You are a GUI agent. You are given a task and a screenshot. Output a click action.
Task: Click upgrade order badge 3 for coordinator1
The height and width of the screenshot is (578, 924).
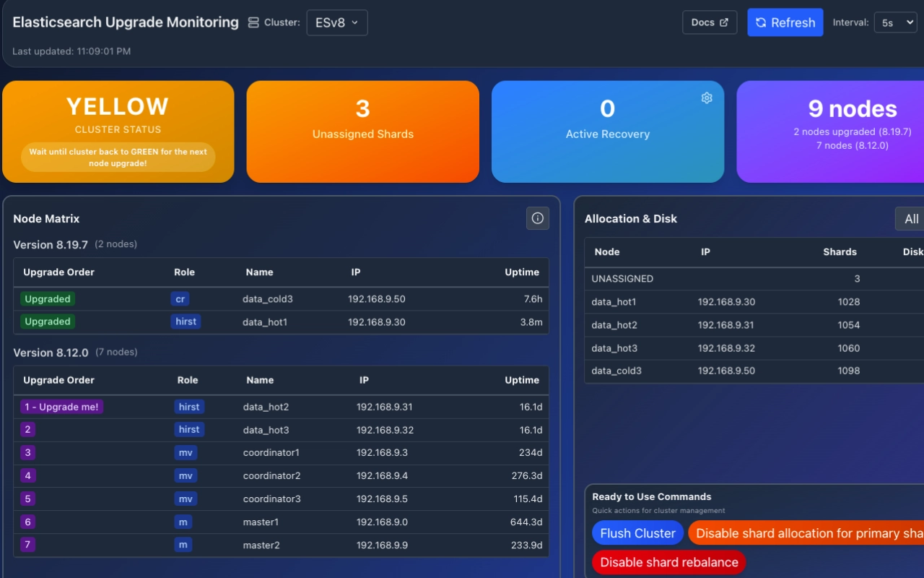click(27, 453)
